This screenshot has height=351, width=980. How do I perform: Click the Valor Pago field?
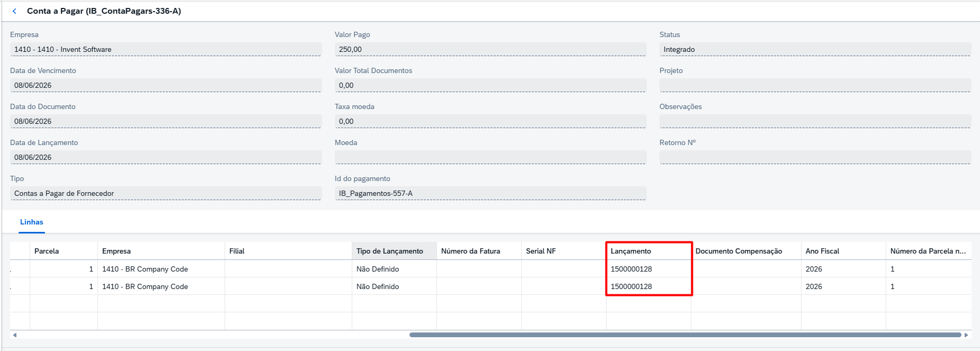coord(491,49)
